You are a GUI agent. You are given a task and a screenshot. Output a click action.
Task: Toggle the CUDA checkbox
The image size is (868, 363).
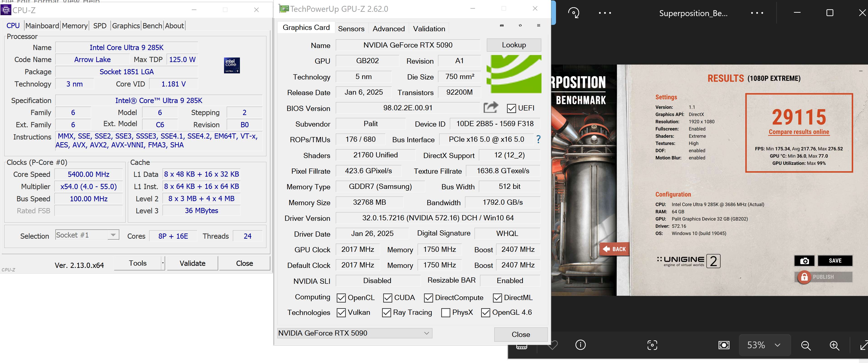(x=388, y=298)
